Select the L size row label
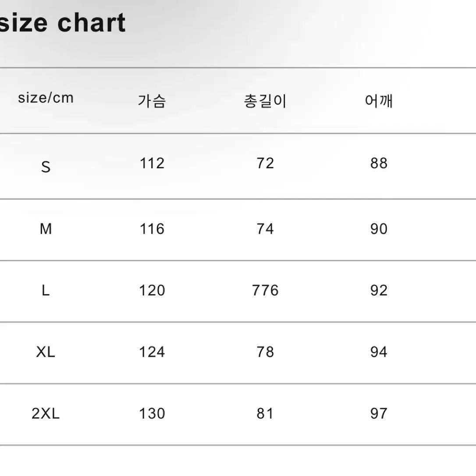This screenshot has width=476, height=476. tap(46, 291)
